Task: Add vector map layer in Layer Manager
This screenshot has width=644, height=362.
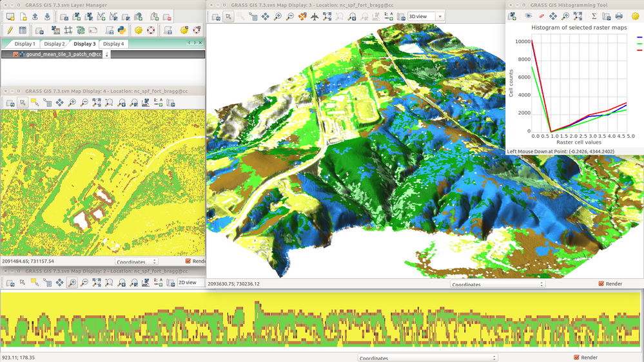Action: (x=101, y=17)
